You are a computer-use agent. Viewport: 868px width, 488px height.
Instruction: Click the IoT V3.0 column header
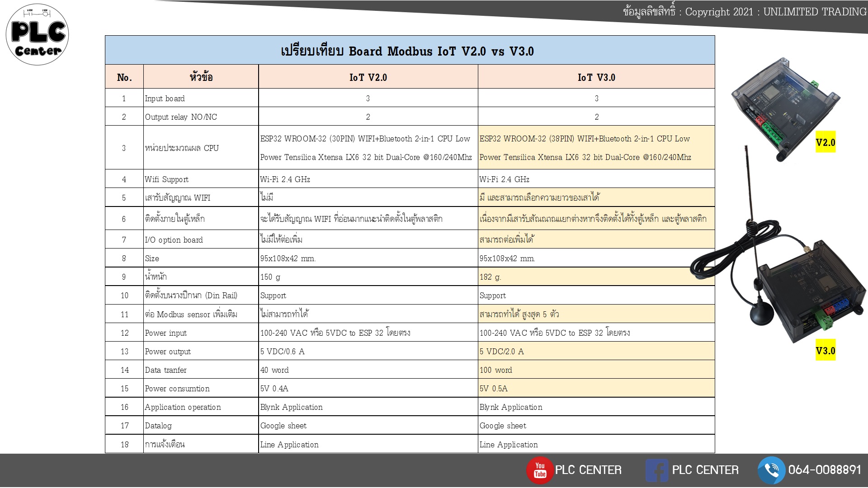pyautogui.click(x=596, y=77)
